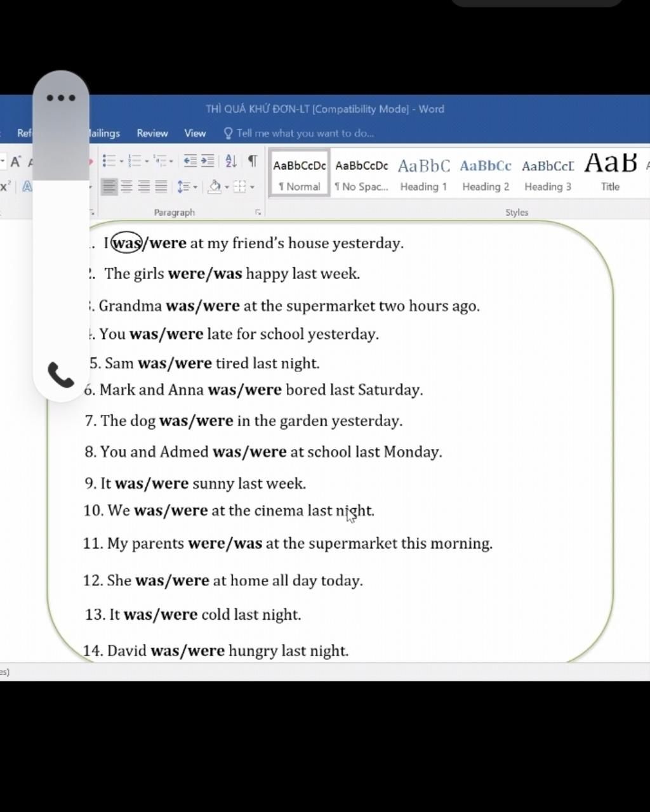650x812 pixels.
Task: Open the Bullets dropdown arrow
Action: pos(121,161)
